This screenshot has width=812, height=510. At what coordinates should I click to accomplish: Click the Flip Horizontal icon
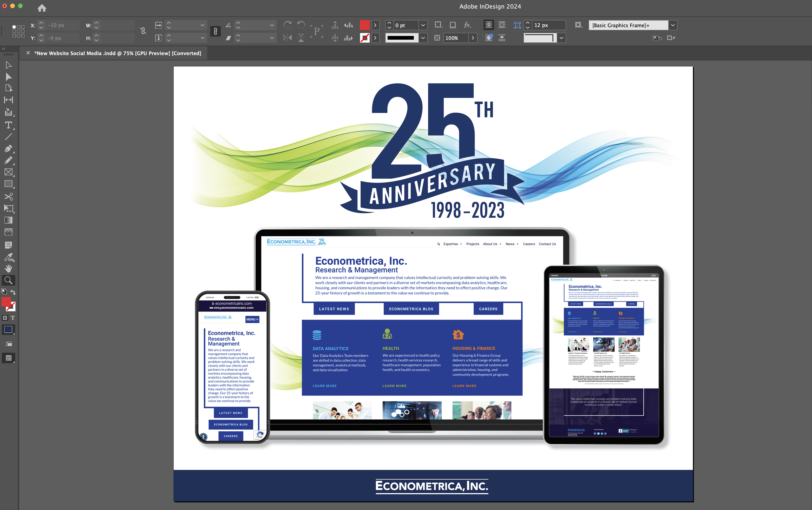click(x=288, y=38)
